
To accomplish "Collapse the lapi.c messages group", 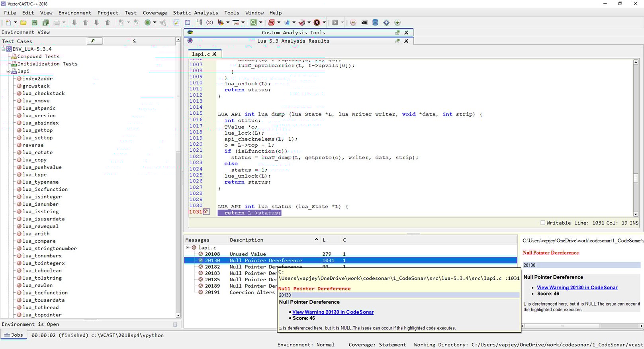I will click(x=188, y=247).
